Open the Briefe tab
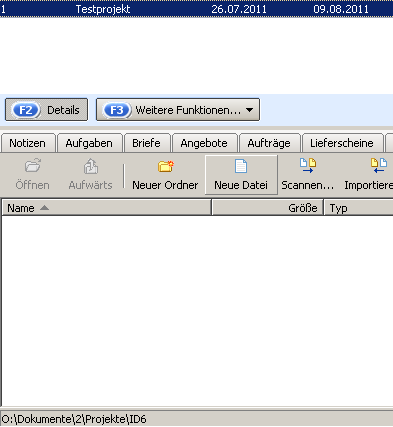Viewport: 393px width, 427px height. click(147, 143)
